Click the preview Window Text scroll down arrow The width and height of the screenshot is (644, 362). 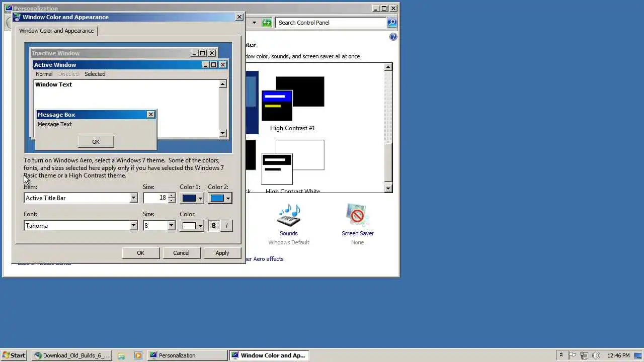point(223,133)
